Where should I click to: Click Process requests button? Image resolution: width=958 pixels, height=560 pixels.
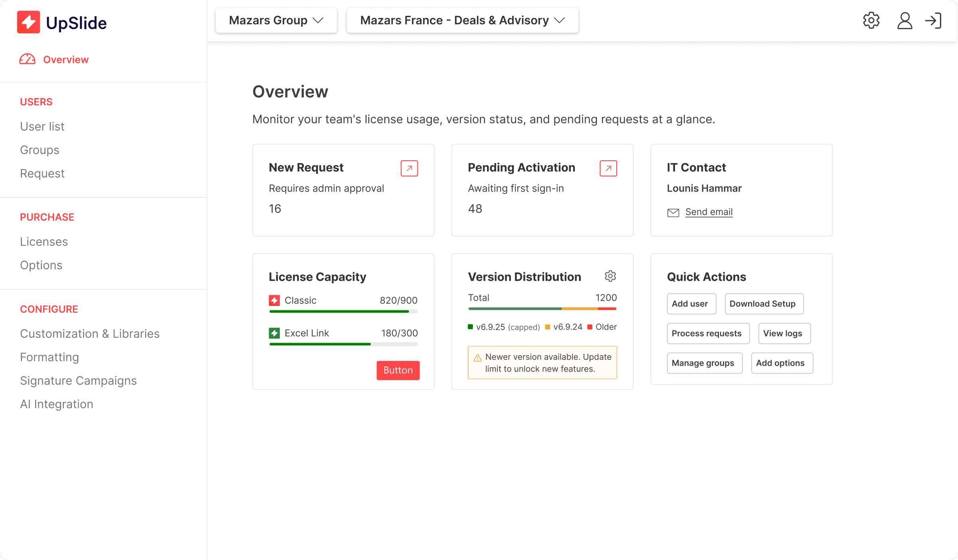tap(708, 333)
